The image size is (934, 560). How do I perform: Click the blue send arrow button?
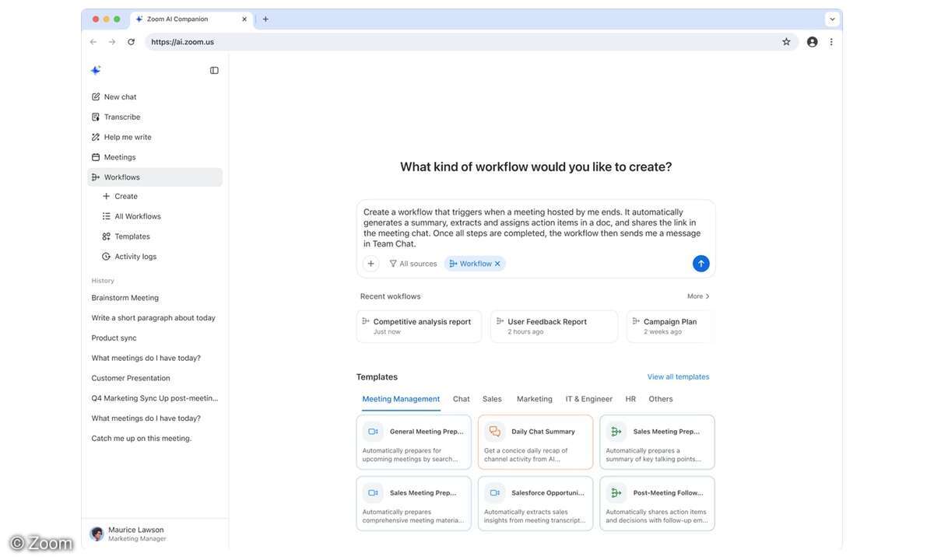click(x=700, y=264)
